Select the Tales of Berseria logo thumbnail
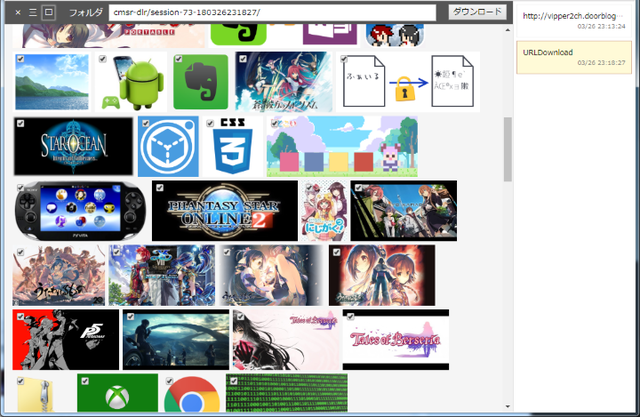 tap(396, 339)
